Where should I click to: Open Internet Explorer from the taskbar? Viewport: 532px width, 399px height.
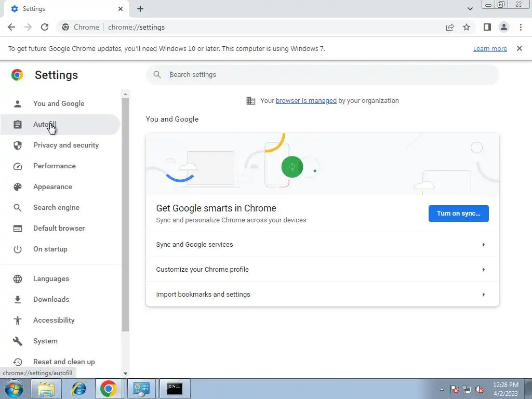pyautogui.click(x=78, y=389)
